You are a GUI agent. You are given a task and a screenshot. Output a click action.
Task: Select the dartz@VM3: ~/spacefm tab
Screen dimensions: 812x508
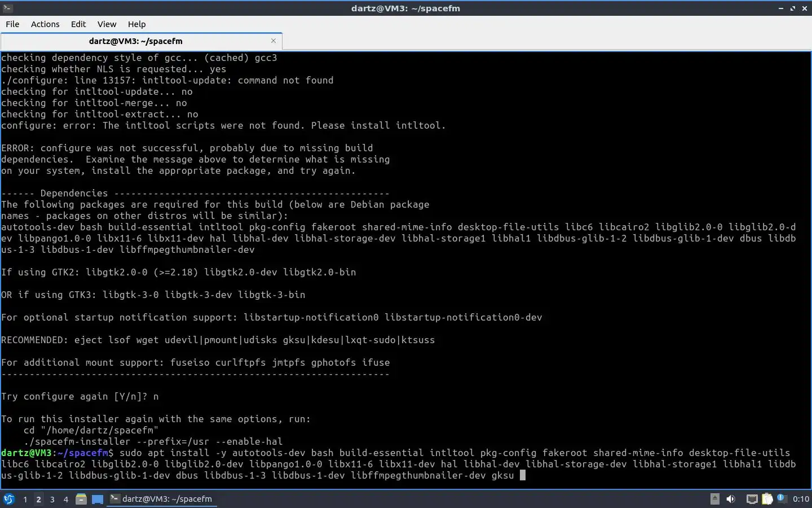[136, 41]
